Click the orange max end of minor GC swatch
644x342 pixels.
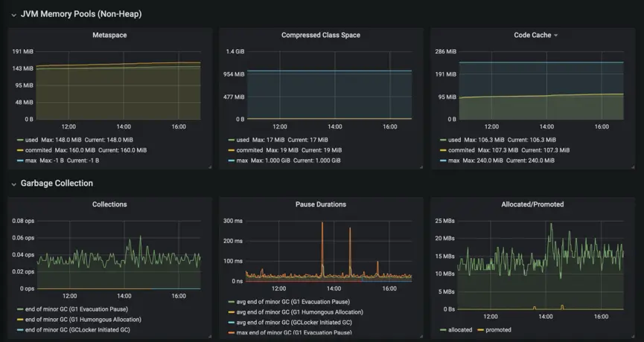point(232,332)
